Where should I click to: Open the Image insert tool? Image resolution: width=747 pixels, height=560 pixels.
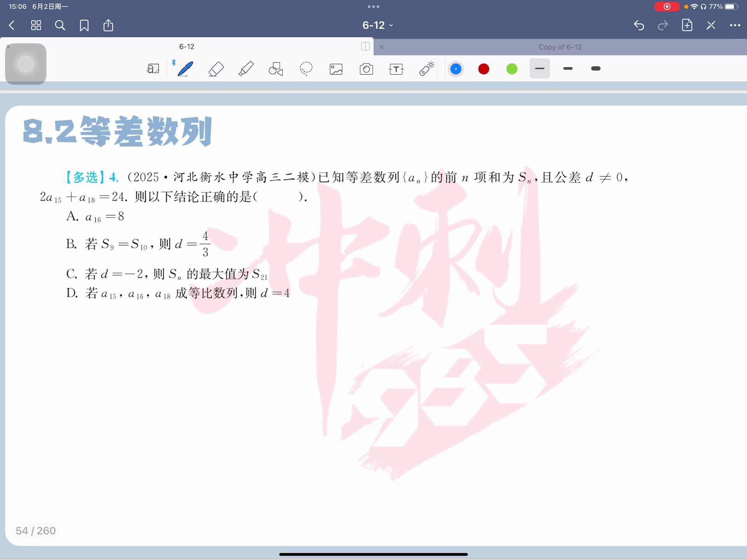click(336, 69)
